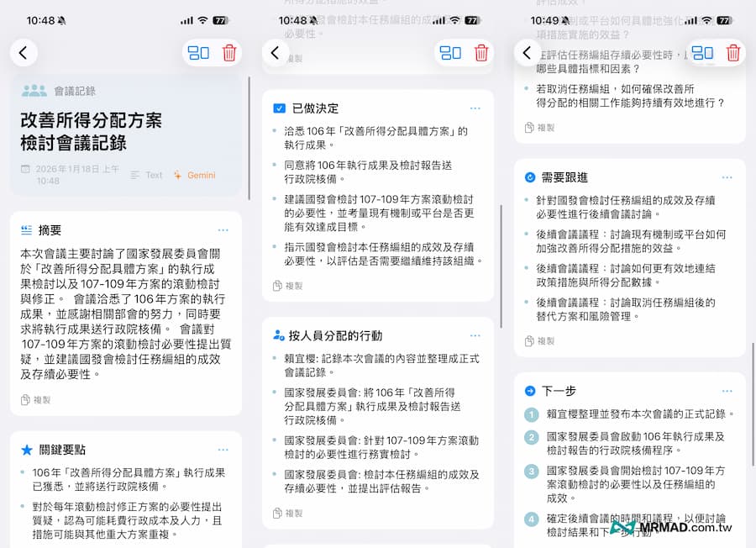The width and height of the screenshot is (756, 548).
Task: Open the ellipsis menu beside 下一步
Action: click(x=727, y=391)
